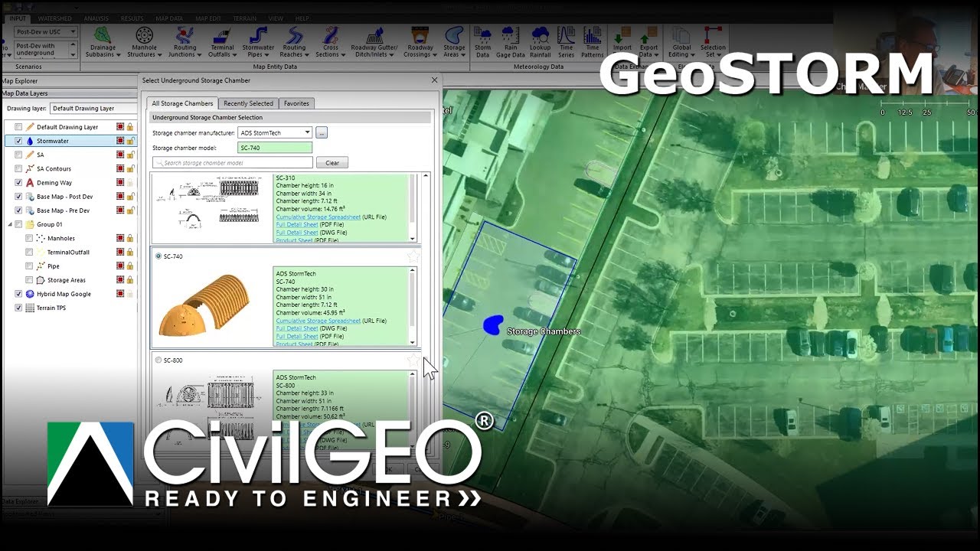Open the Cross Sections tool
The height and width of the screenshot is (551, 980).
[x=330, y=42]
